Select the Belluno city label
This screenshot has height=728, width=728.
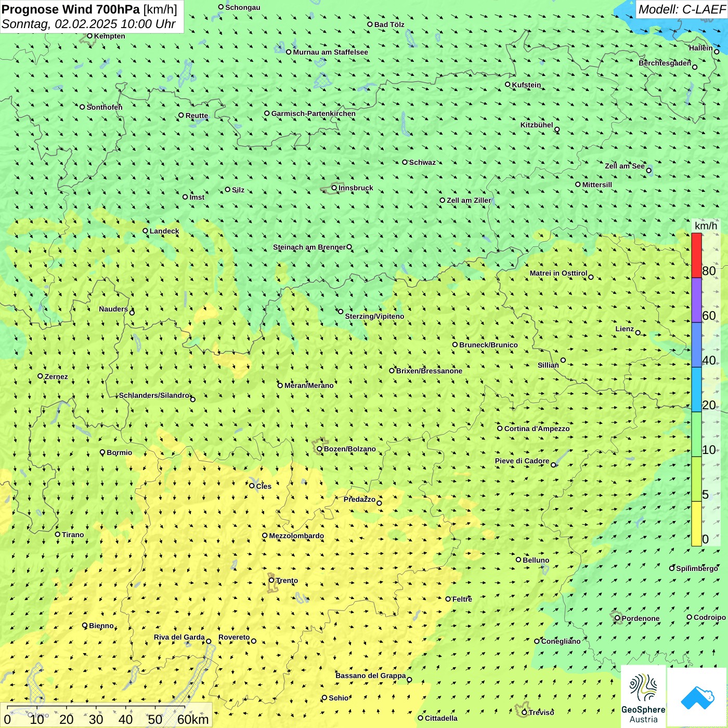(536, 560)
